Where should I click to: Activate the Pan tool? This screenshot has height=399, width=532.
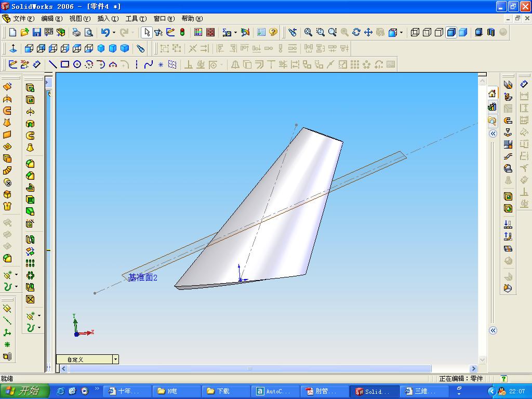[x=368, y=32]
